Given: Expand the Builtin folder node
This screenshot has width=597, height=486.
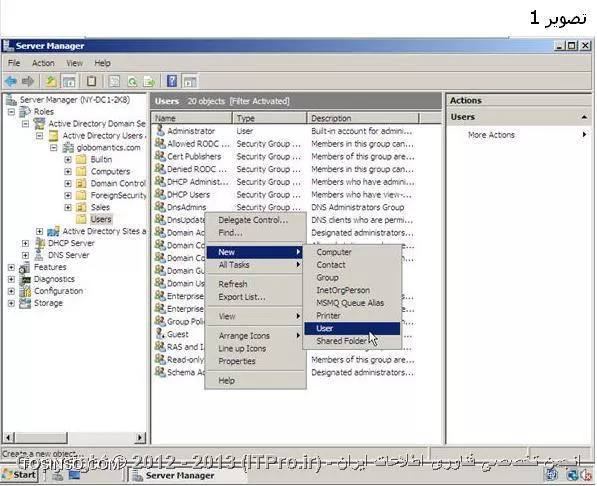Looking at the screenshot, I should point(68,160).
